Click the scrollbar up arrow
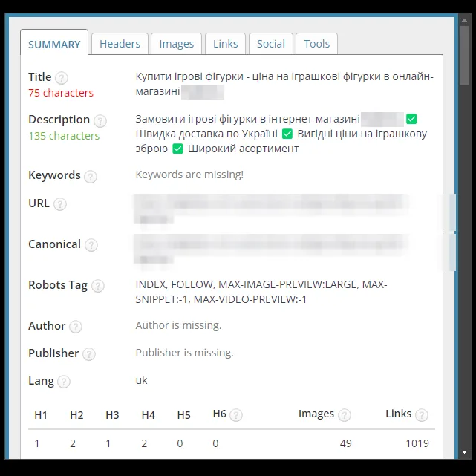Screen dimensions: 476x476 [464, 20]
